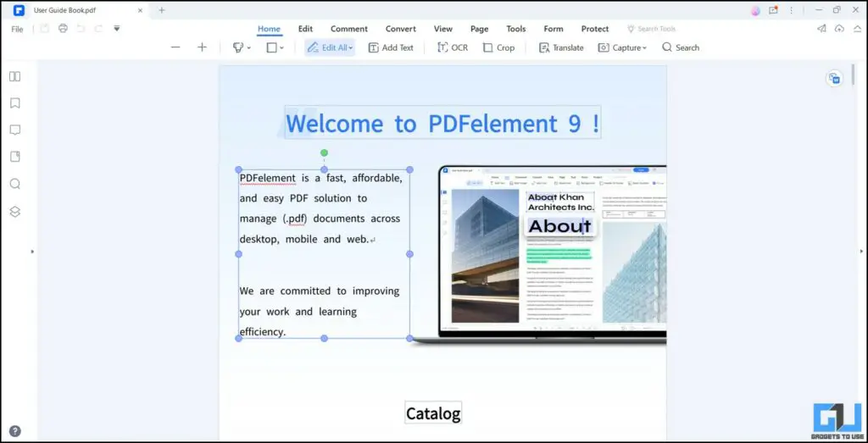Open the Form tab
Viewport: 868px width, 443px height.
pos(553,29)
